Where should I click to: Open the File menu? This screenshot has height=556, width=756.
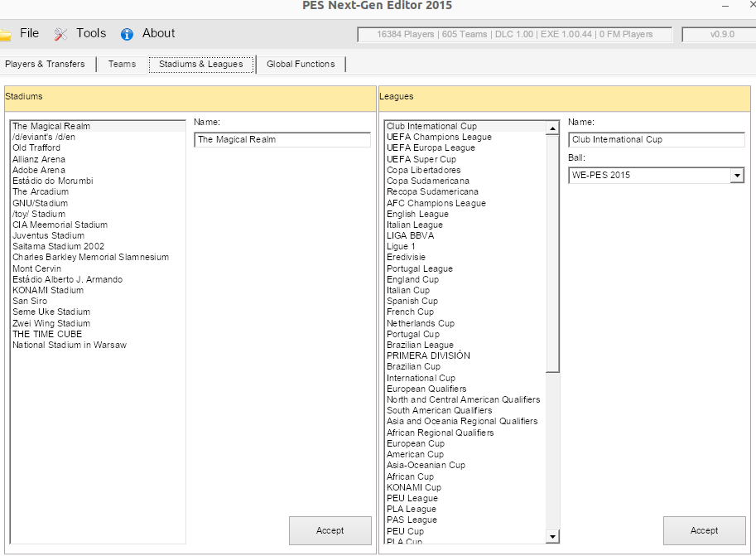(29, 33)
